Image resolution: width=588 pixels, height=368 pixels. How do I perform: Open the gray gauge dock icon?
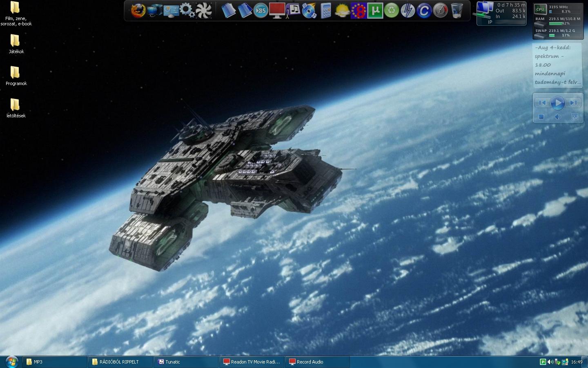(440, 10)
